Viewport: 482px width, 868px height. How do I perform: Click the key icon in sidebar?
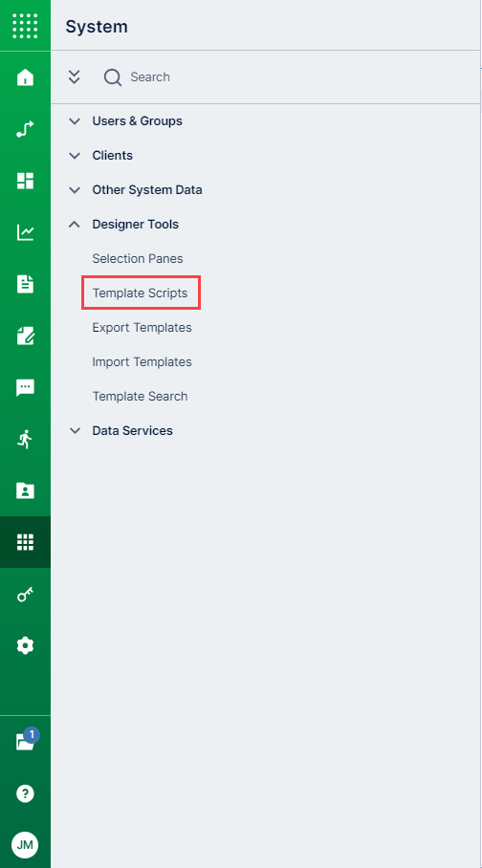(x=25, y=595)
